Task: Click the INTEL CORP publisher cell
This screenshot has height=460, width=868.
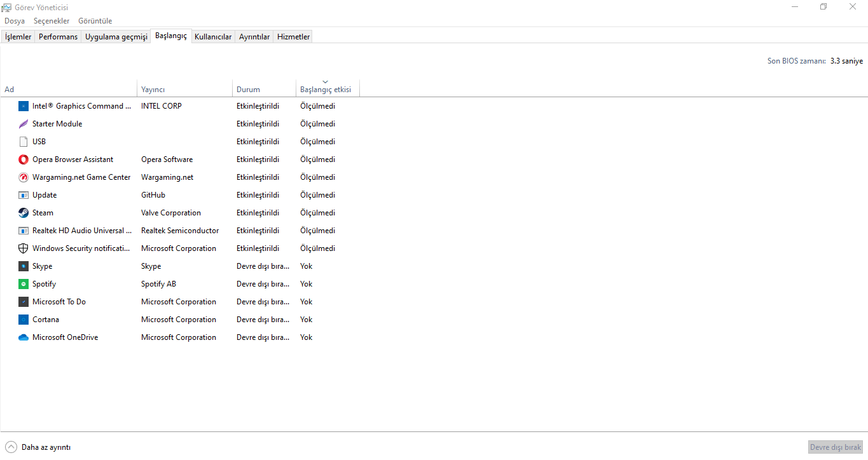Action: point(162,106)
